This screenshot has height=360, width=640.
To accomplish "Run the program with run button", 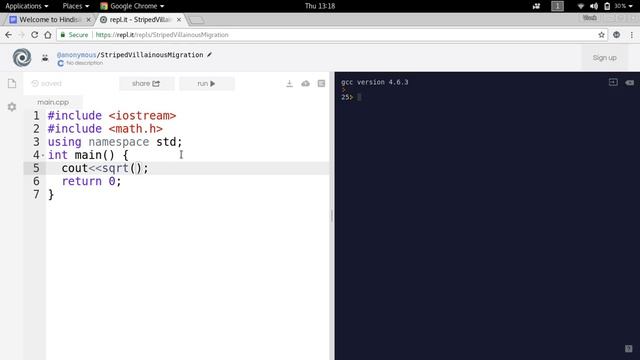I will pyautogui.click(x=207, y=83).
